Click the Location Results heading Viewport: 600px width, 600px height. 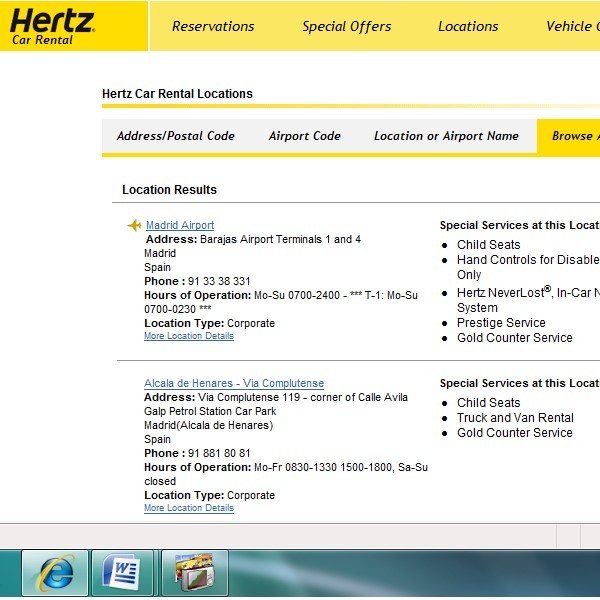[169, 190]
